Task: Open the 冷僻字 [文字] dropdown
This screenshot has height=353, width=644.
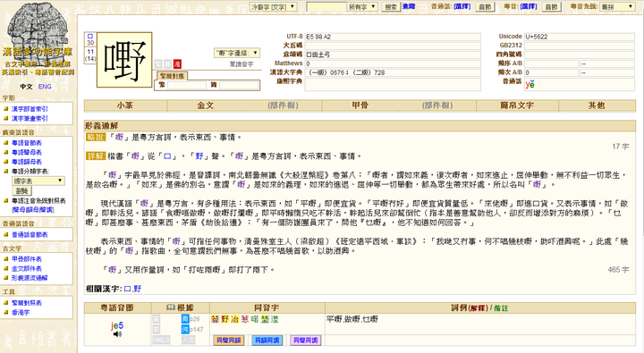Action: pyautogui.click(x=273, y=6)
